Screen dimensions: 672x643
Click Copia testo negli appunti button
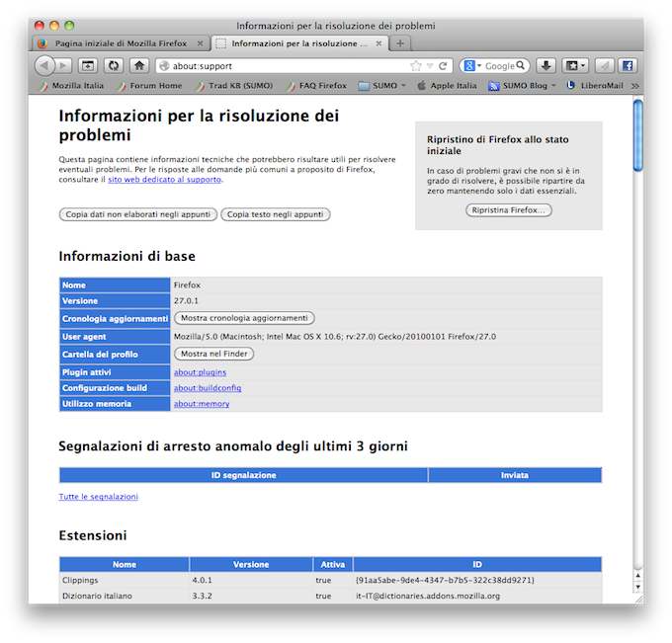coord(275,214)
